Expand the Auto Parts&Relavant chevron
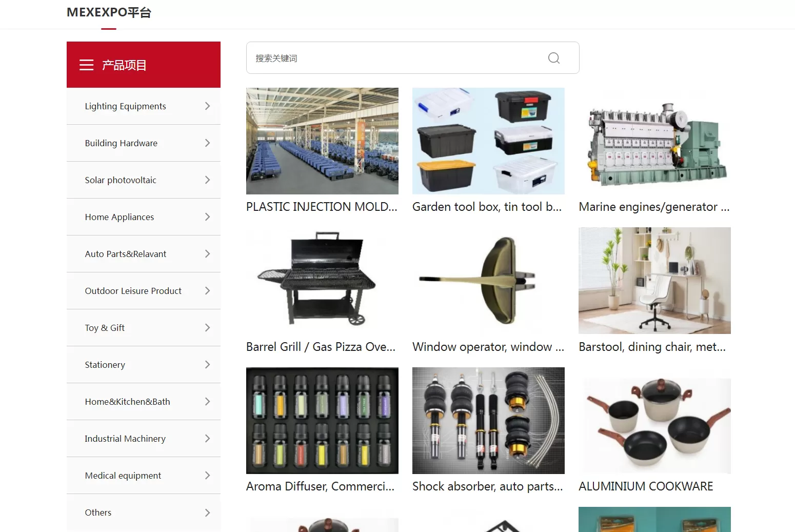795x532 pixels. [x=207, y=254]
